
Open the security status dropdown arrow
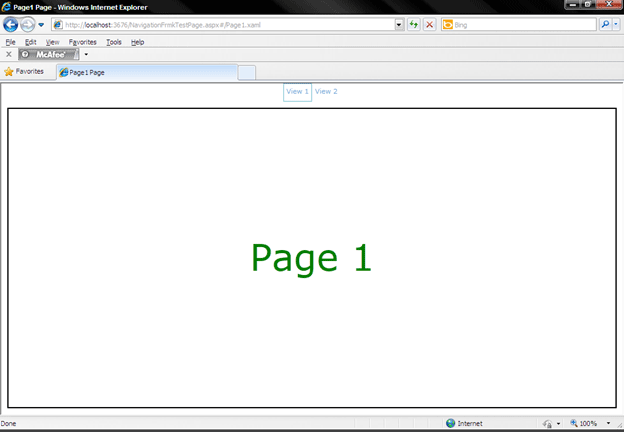click(558, 424)
